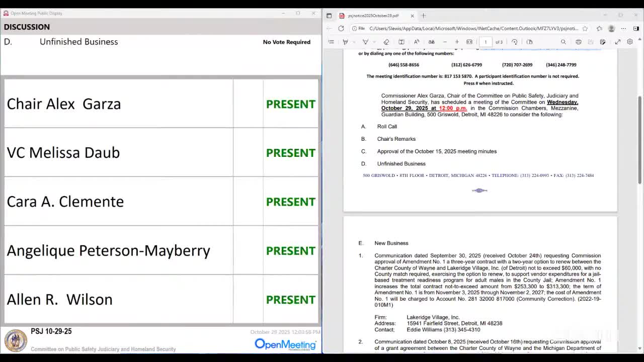
Task: Click PSJ 10-29-25 meeting label
Action: coord(51,331)
